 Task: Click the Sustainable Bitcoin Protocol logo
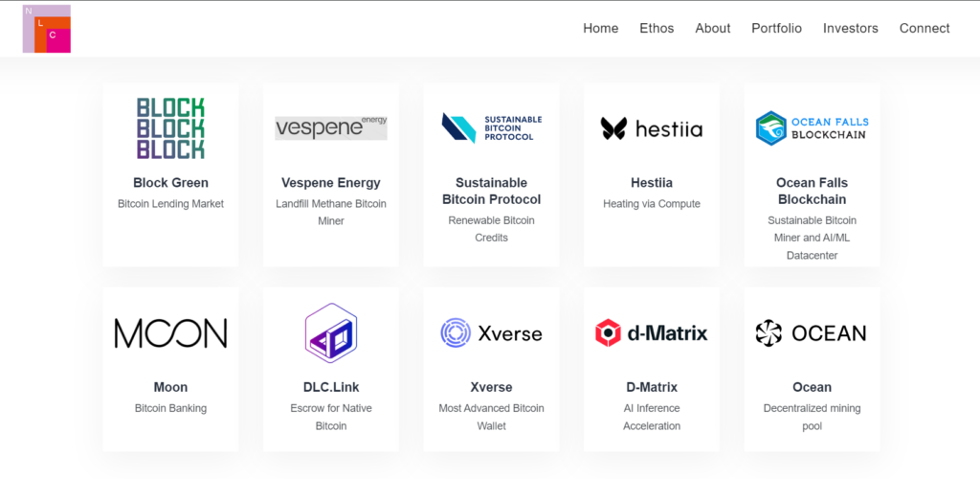pos(492,128)
